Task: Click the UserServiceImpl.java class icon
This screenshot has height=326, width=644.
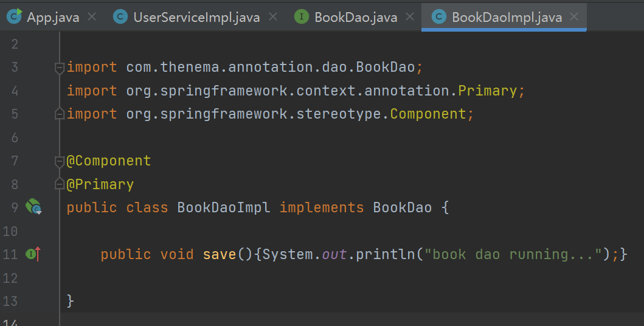Action: click(x=120, y=17)
